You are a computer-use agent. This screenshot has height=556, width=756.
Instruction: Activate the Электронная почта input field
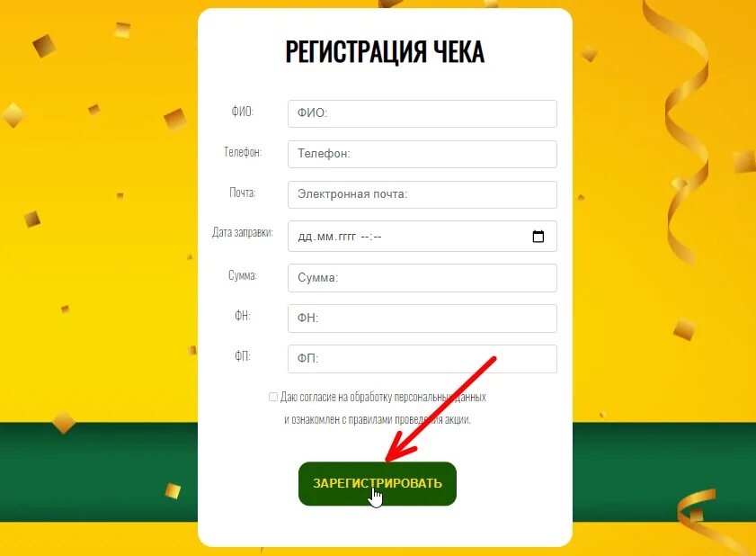[x=422, y=194]
